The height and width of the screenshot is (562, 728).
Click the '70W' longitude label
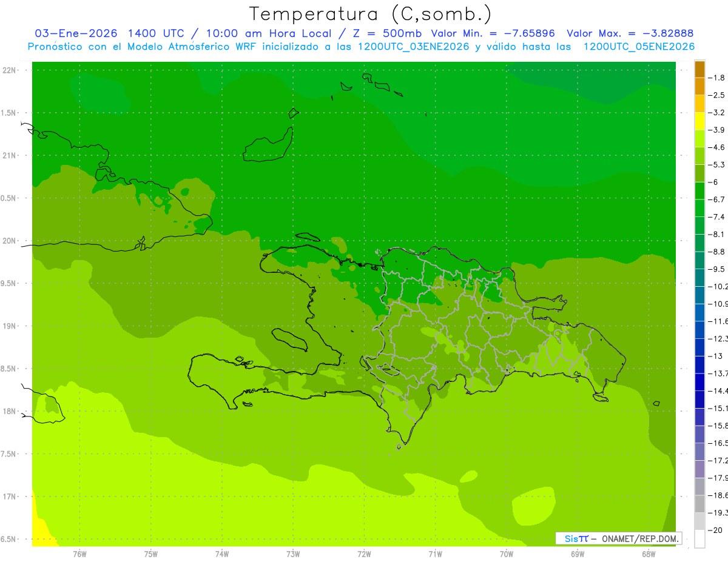coord(507,554)
